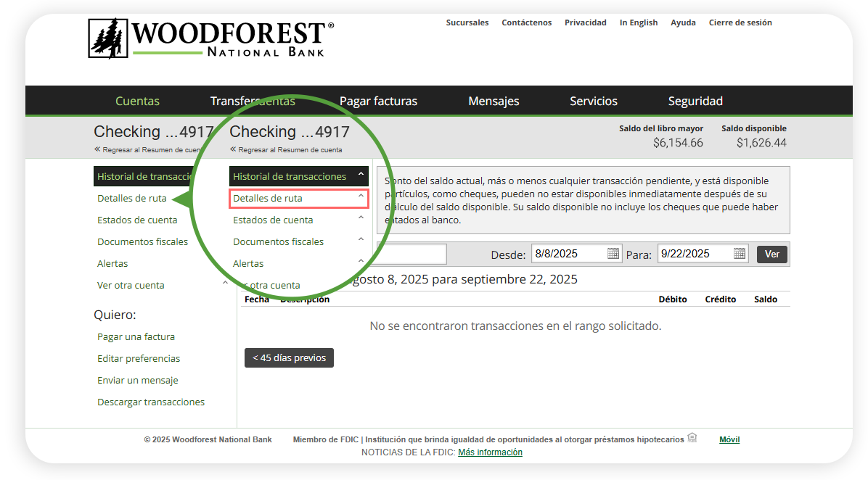Open the calendar picker for Desde date
This screenshot has height=480, width=868.
(613, 254)
